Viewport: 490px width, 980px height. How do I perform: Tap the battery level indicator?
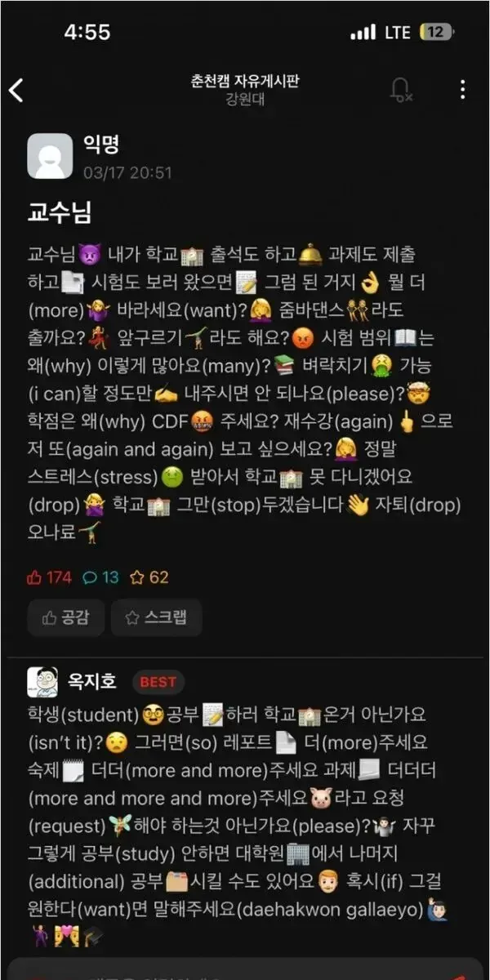pyautogui.click(x=435, y=33)
